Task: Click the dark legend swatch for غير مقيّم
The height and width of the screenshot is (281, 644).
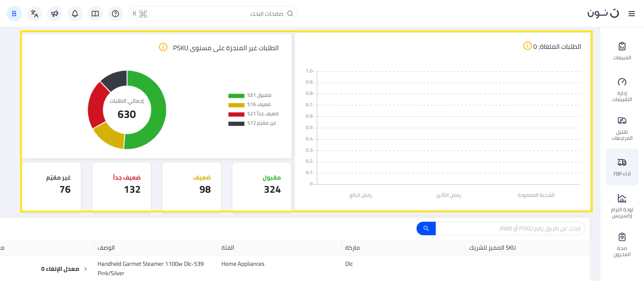Action: click(236, 124)
